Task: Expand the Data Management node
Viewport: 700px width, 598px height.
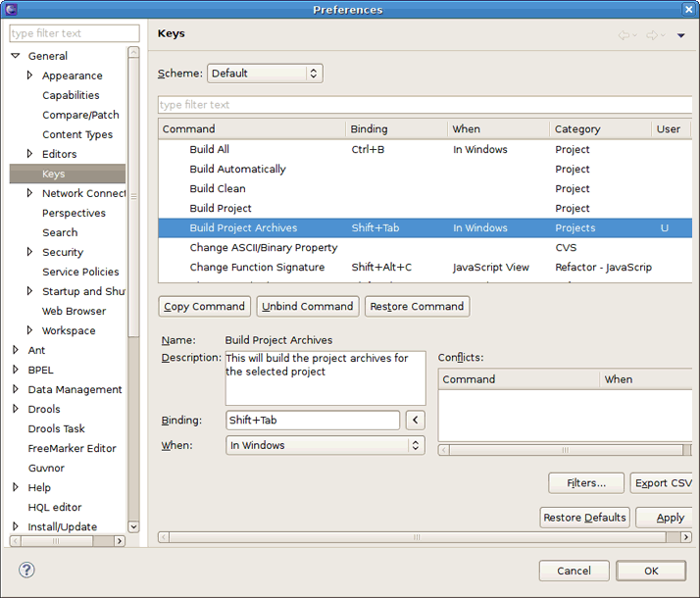Action: (x=16, y=389)
